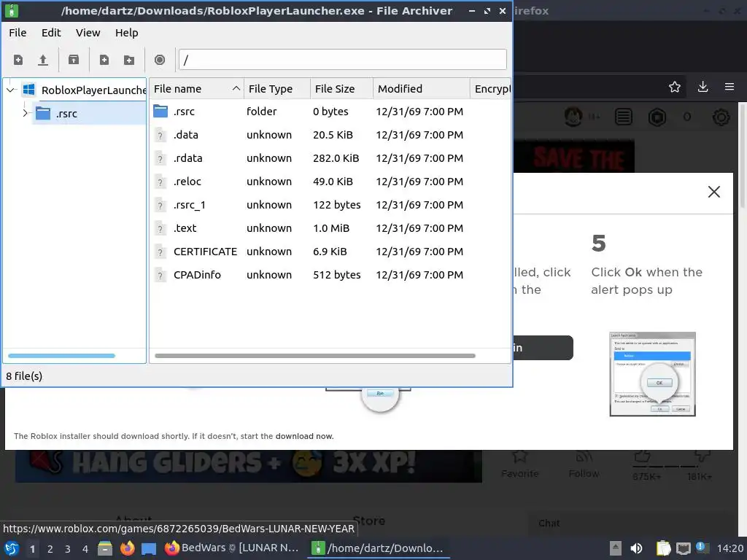Click the 'download now' link
Image resolution: width=747 pixels, height=560 pixels.
click(304, 436)
